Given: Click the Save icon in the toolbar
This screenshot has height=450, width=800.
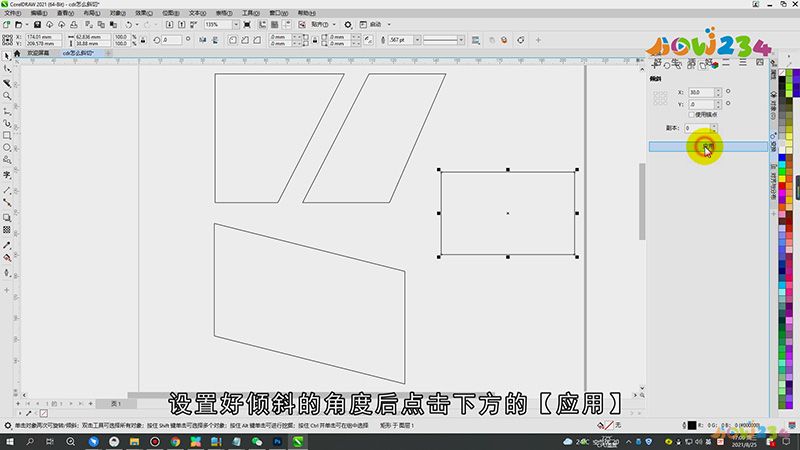Looking at the screenshot, I should click(x=37, y=24).
